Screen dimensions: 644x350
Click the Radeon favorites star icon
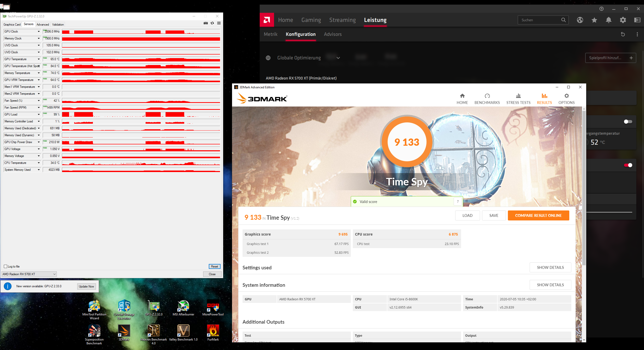[x=594, y=20]
